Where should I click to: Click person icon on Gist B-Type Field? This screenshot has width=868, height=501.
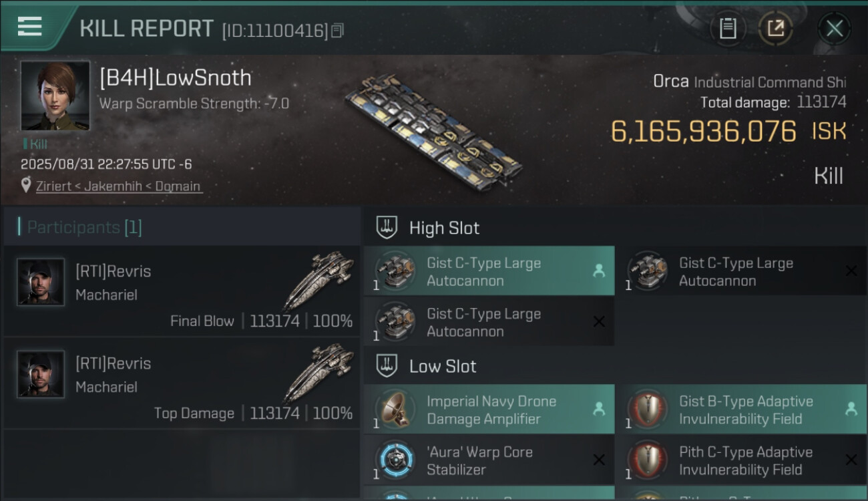point(851,409)
